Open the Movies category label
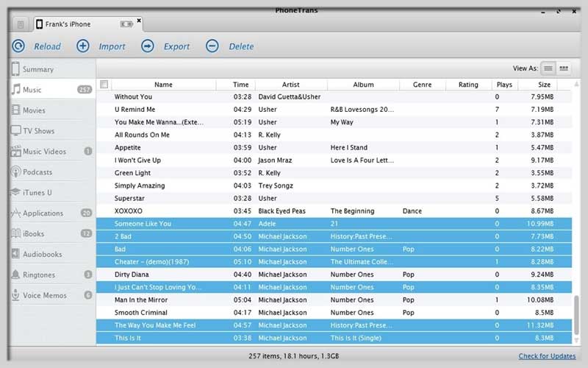Viewport: 588px width, 368px height. (34, 110)
